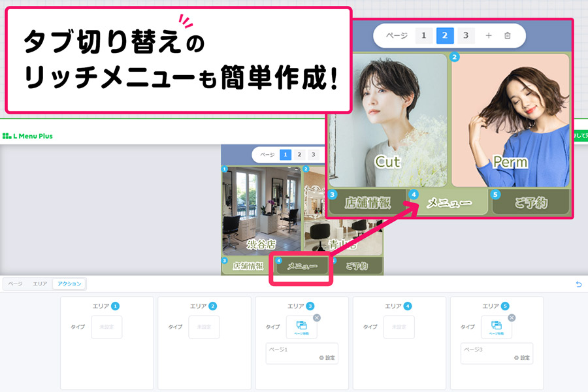Open the unset type box for Area 1
588x392 pixels.
pos(106,327)
